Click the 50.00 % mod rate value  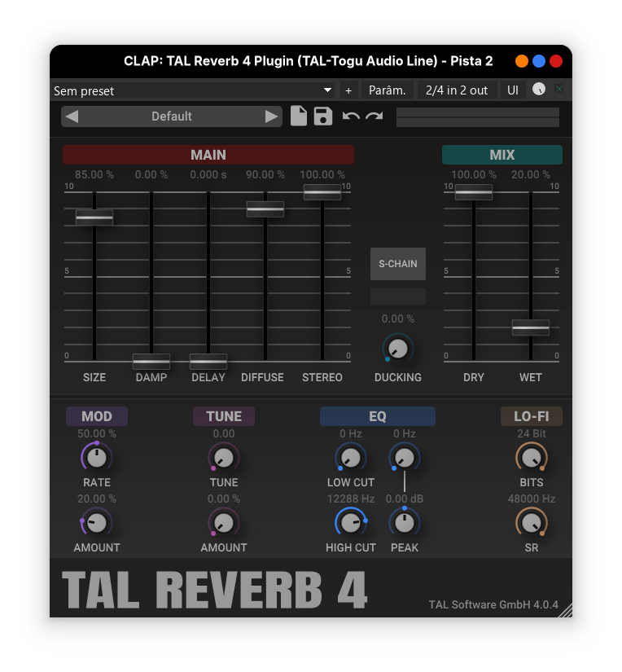coord(97,433)
